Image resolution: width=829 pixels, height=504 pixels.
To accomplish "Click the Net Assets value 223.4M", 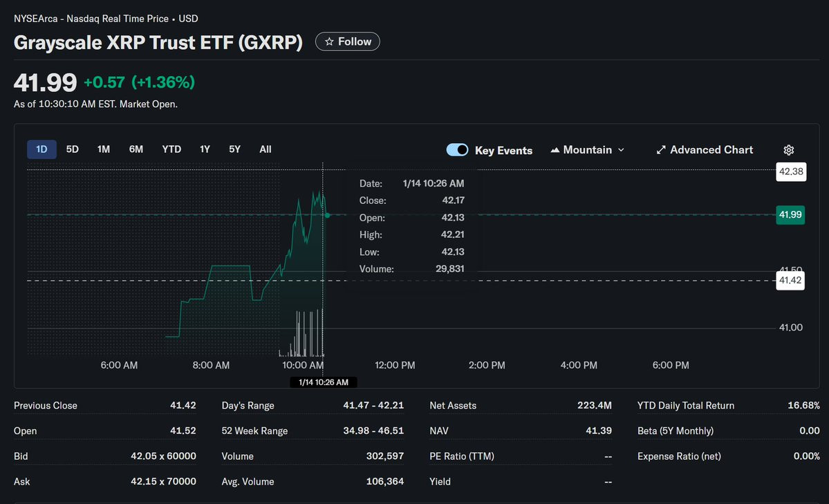I will tap(594, 406).
